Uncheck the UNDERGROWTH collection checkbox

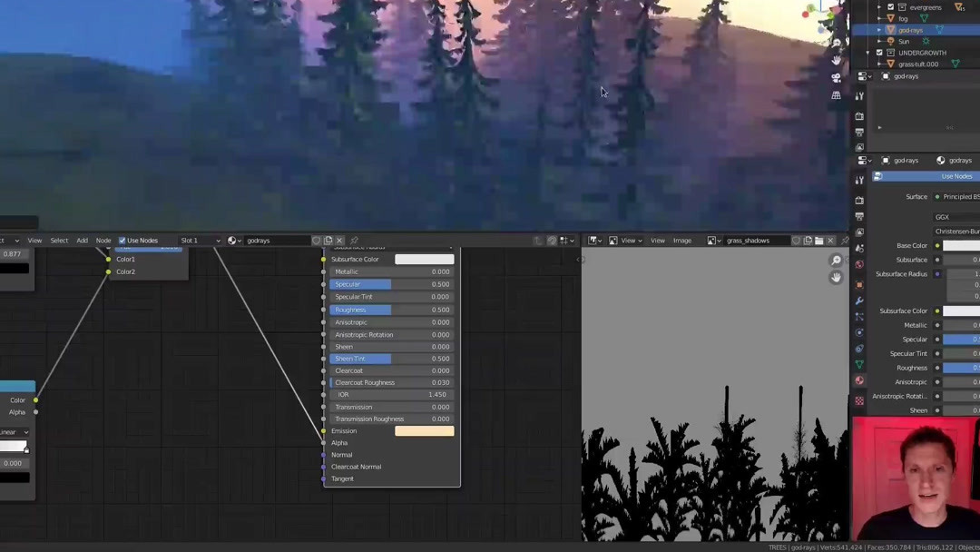879,53
